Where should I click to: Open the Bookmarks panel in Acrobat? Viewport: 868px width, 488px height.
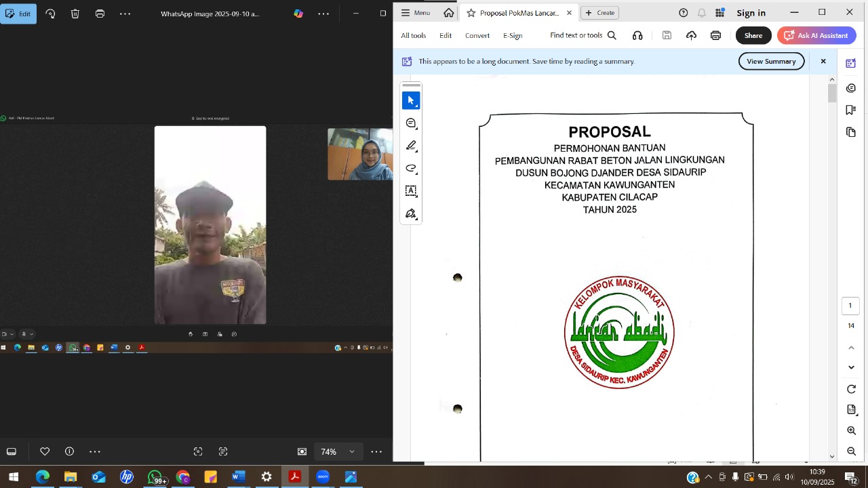(851, 110)
